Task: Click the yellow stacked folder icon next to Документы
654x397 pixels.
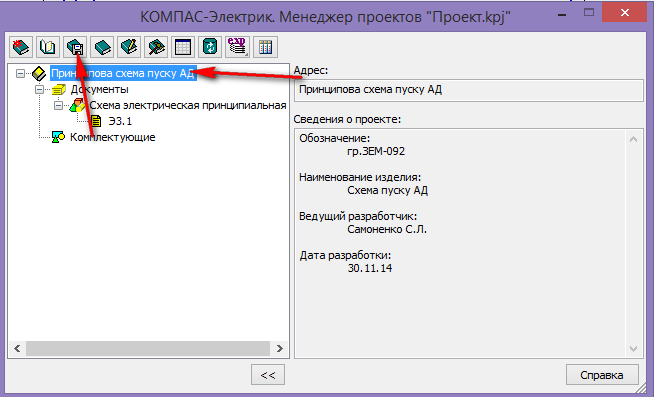Action: (59, 89)
